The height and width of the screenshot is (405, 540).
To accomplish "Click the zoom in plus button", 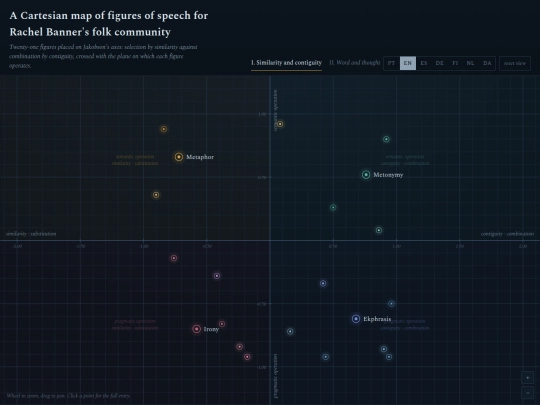I will (527, 377).
